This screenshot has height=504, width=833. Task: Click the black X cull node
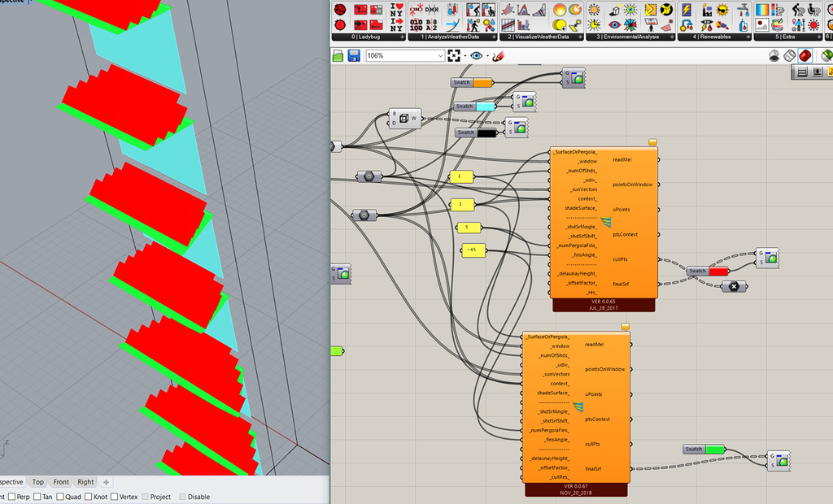[x=734, y=287]
